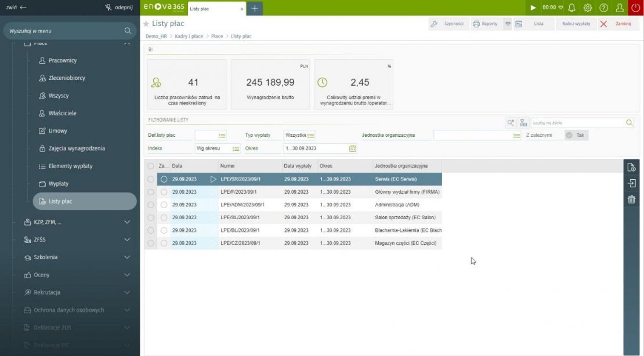Click the user profile icon
644x356 pixels.
[620, 8]
